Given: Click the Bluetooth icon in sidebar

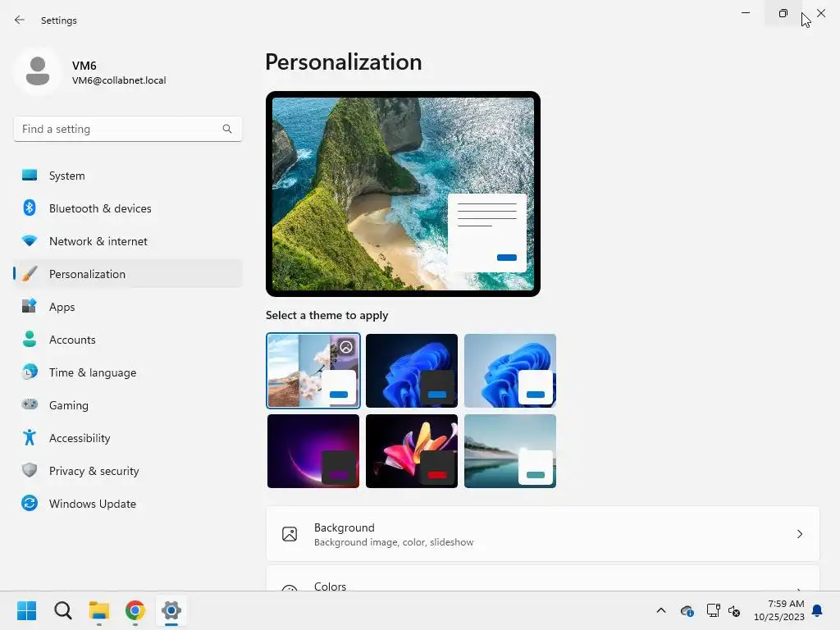Looking at the screenshot, I should click(30, 208).
